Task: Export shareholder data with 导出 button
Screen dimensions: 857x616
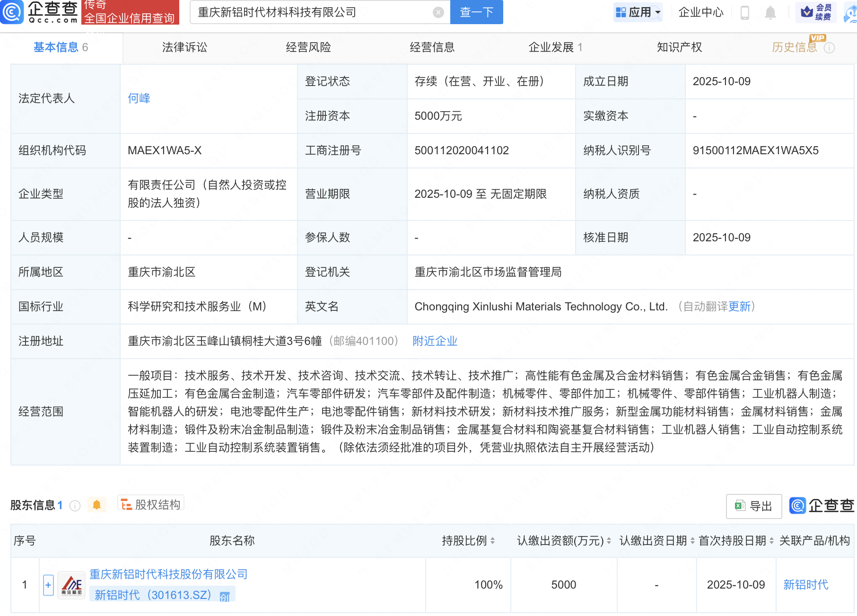Action: 753,506
